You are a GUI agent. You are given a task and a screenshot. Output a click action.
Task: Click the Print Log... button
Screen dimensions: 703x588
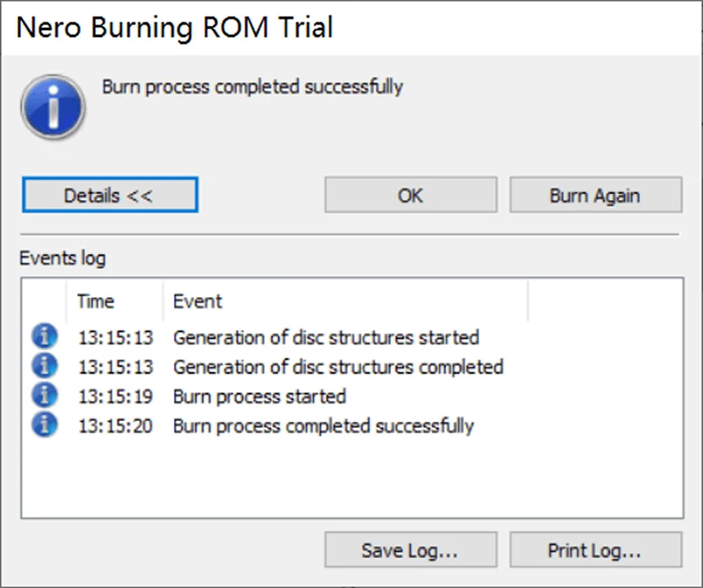coord(596,549)
